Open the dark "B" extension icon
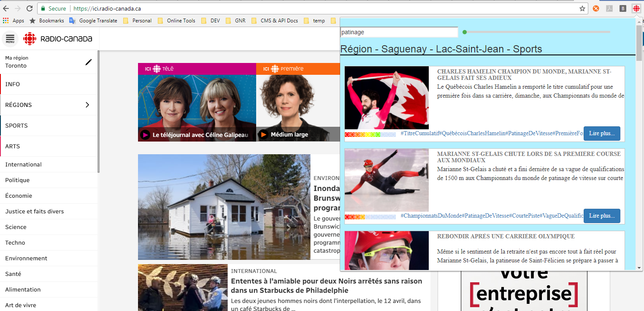The height and width of the screenshot is (311, 644). click(x=623, y=8)
